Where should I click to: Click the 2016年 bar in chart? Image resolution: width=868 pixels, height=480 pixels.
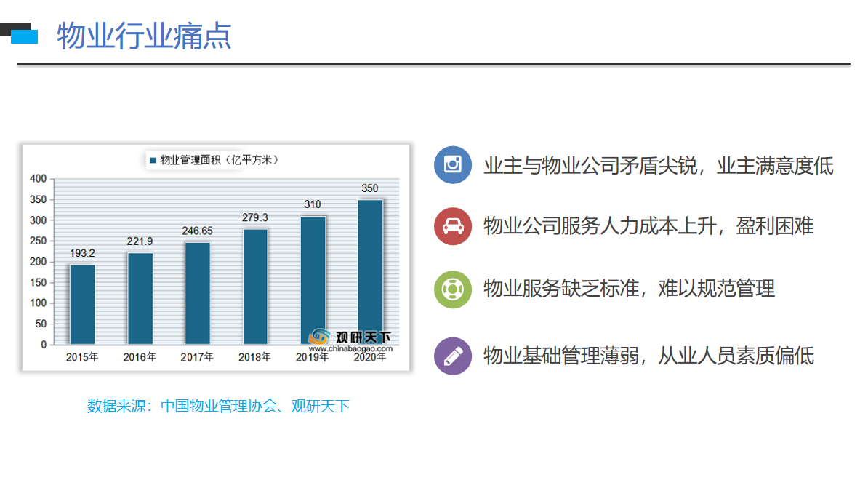point(140,298)
